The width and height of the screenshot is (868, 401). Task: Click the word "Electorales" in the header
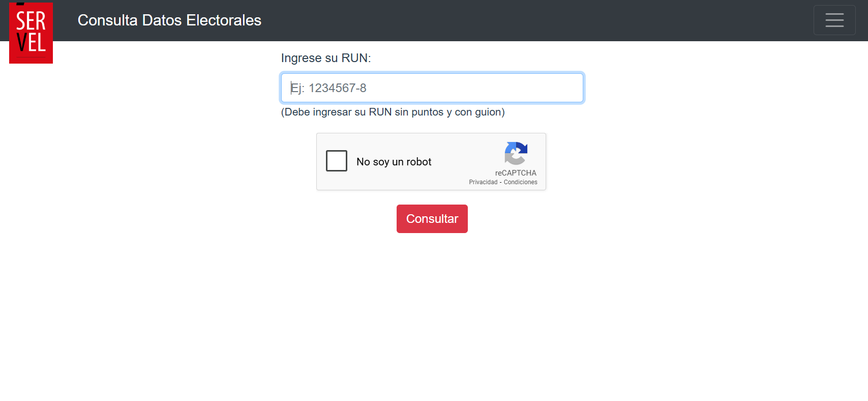[224, 20]
